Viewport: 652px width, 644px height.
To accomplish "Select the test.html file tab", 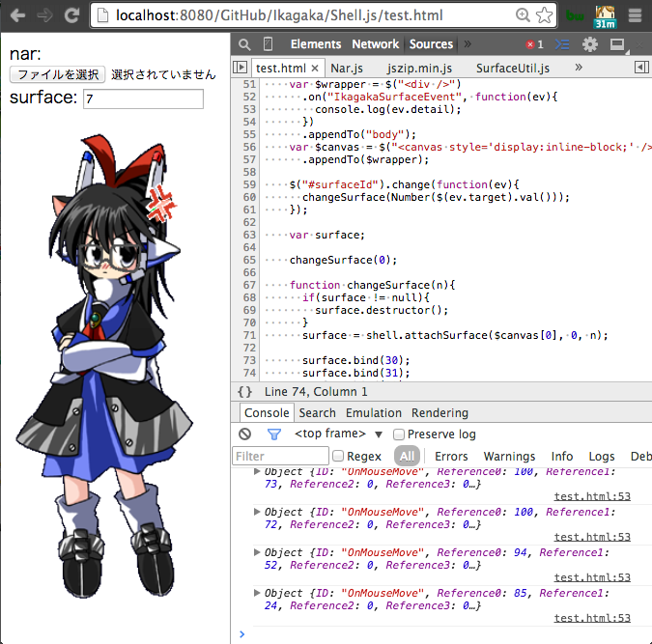I will (x=281, y=69).
